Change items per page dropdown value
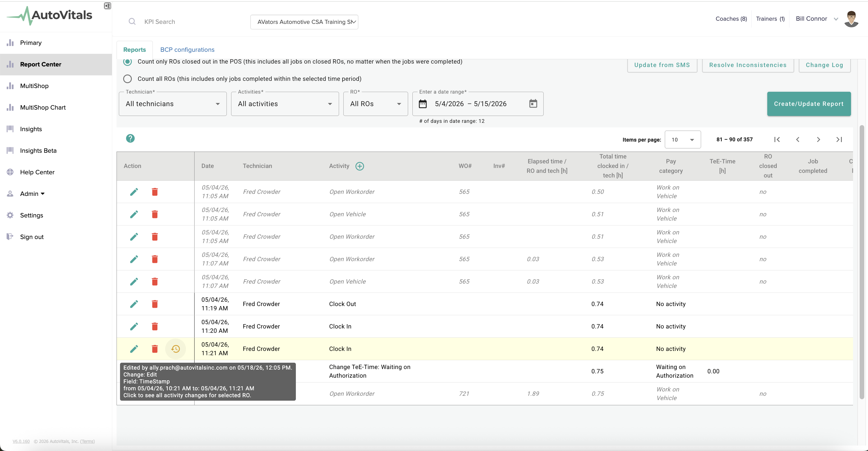868x451 pixels. 682,139
